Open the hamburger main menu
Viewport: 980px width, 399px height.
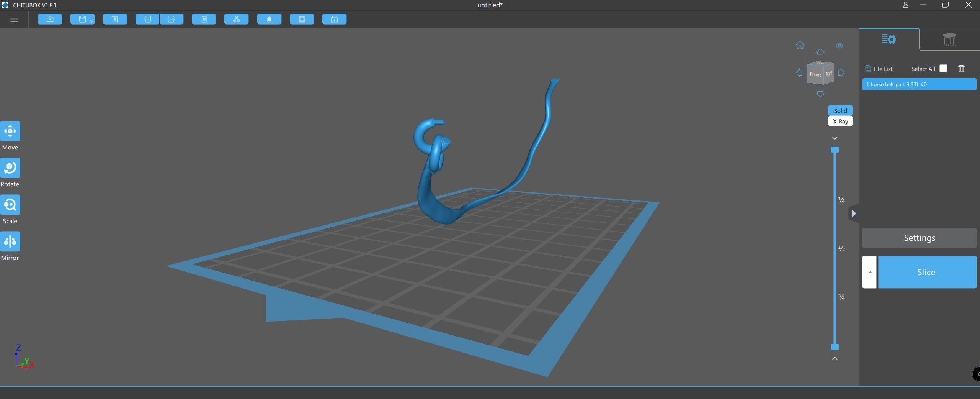14,19
